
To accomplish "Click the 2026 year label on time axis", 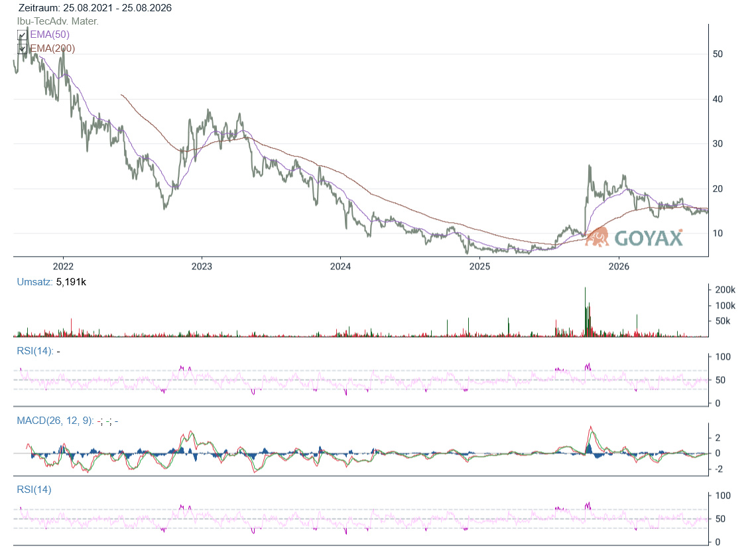I will [619, 266].
